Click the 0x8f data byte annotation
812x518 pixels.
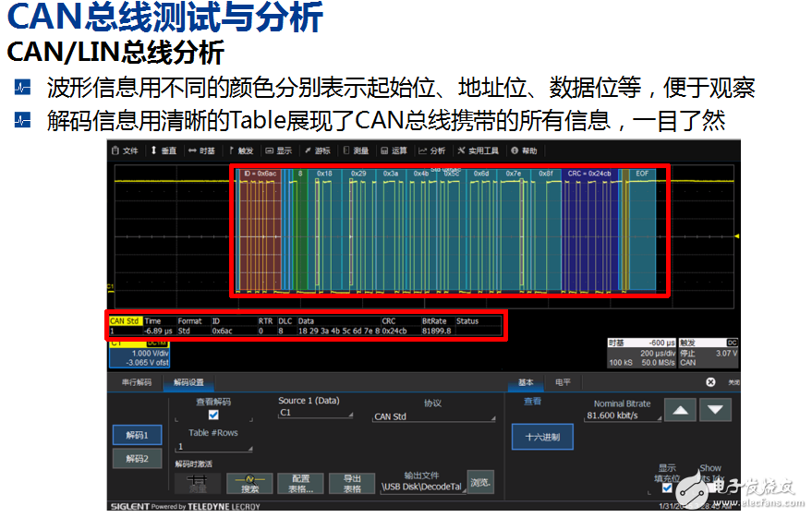546,174
